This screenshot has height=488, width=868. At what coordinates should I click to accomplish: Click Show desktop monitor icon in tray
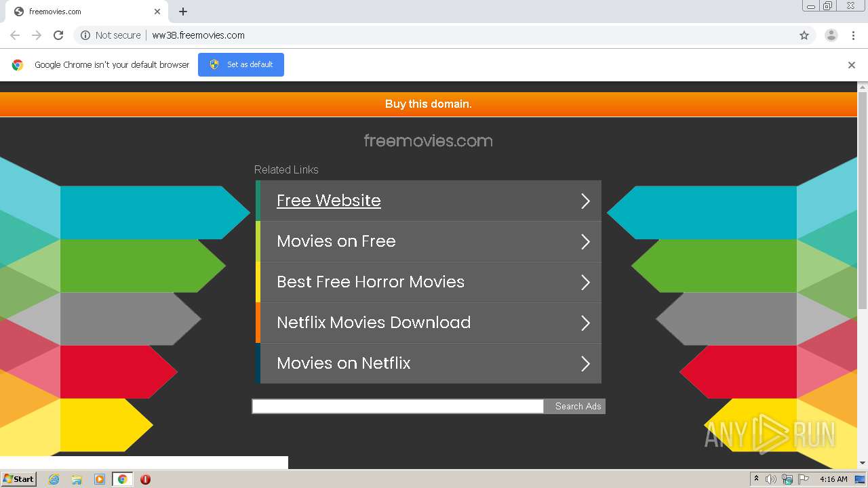tap(860, 479)
